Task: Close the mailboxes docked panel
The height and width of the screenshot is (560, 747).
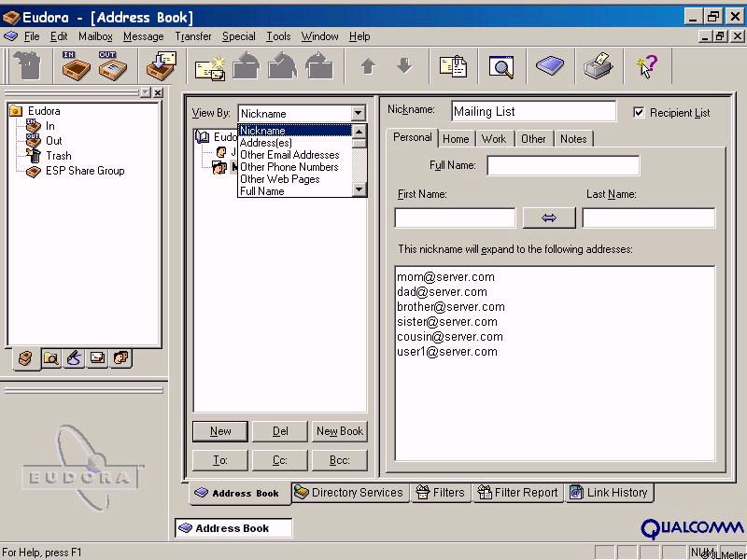Action: click(158, 92)
